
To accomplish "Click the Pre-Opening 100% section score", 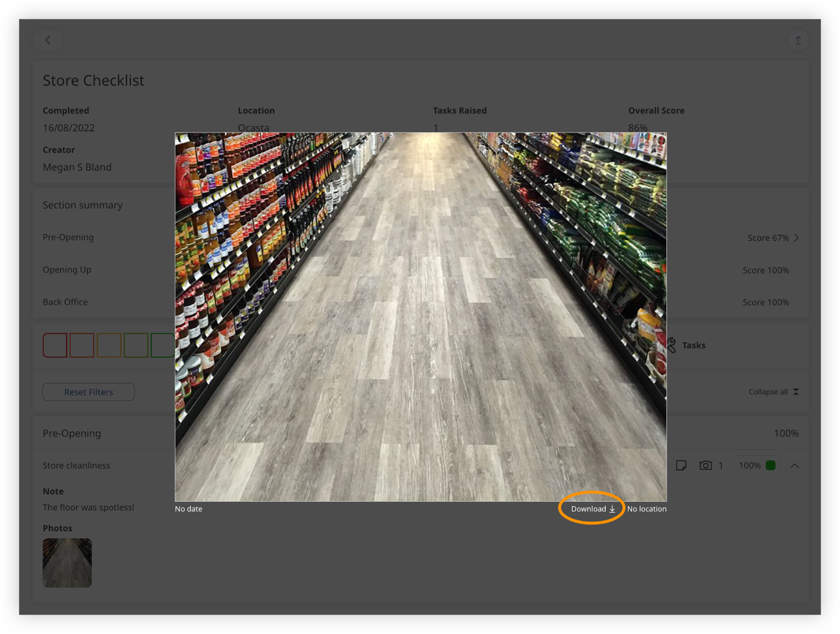I will tap(786, 433).
